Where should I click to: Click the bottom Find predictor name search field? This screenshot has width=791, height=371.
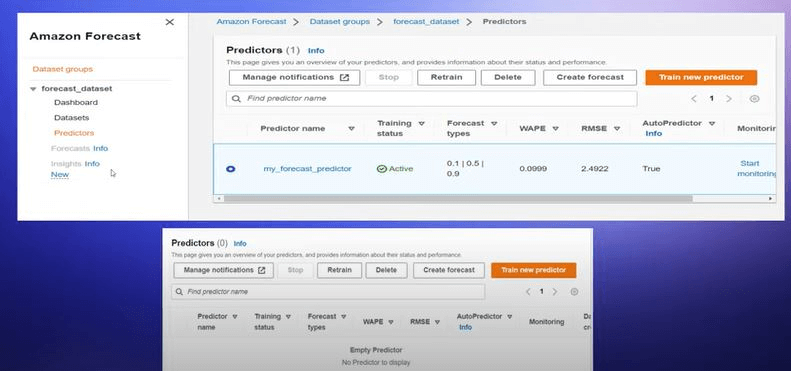[x=328, y=292]
